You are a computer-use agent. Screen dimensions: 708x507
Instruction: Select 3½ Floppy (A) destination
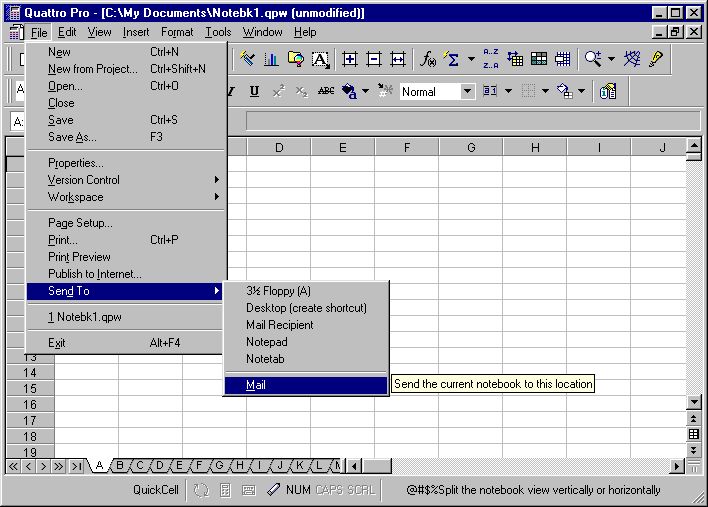tap(306, 291)
